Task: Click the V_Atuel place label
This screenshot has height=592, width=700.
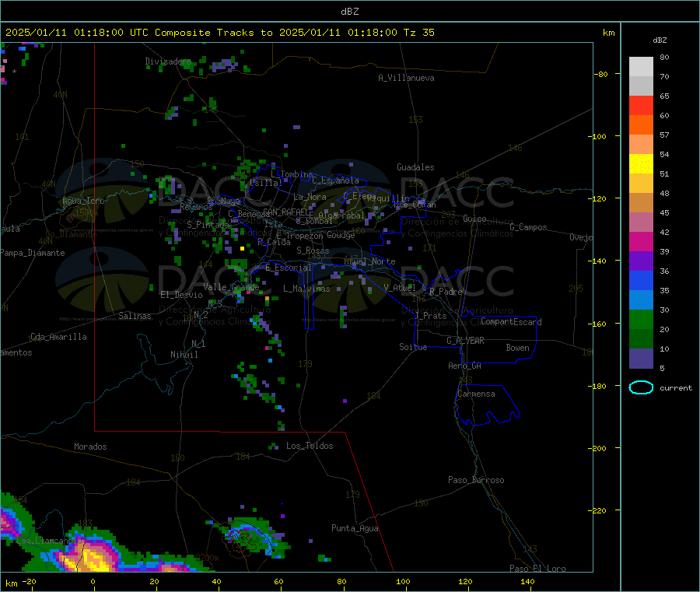Action: point(400,288)
